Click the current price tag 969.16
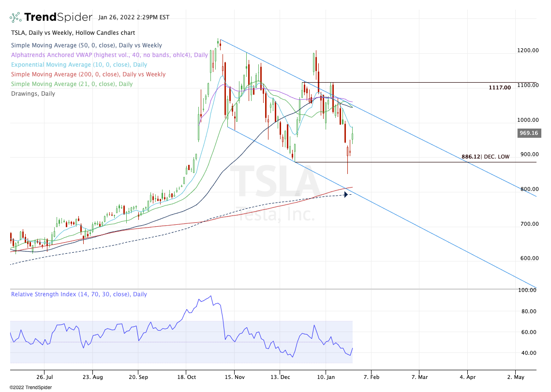 [x=529, y=133]
